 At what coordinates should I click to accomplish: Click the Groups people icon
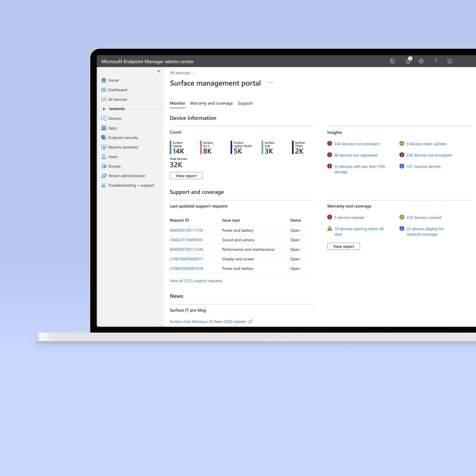104,166
